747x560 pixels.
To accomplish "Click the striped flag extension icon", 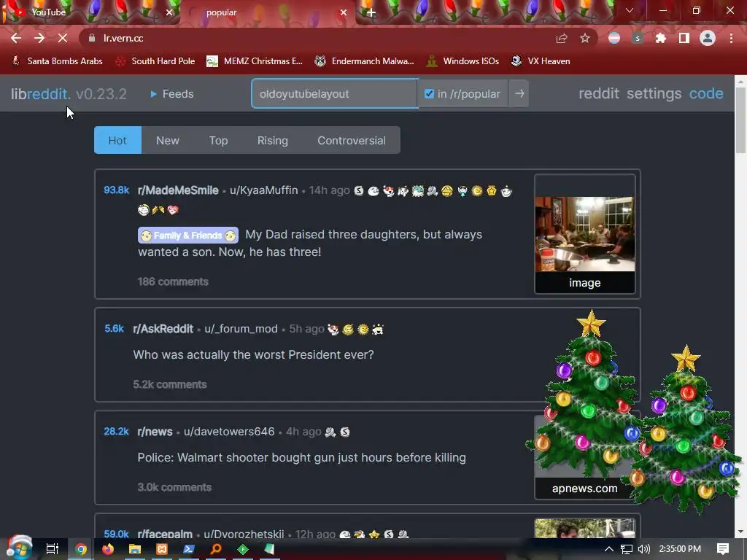I will pyautogui.click(x=614, y=38).
